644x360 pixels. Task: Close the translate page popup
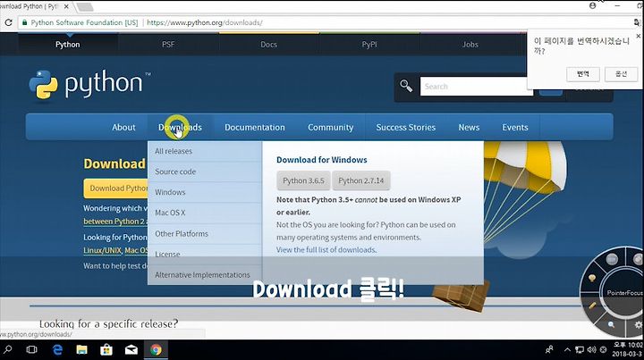639,36
